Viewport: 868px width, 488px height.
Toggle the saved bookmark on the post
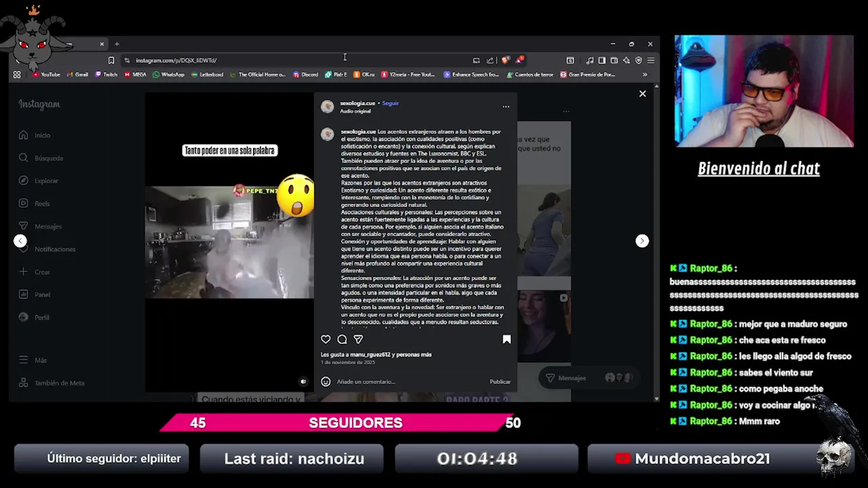click(507, 340)
